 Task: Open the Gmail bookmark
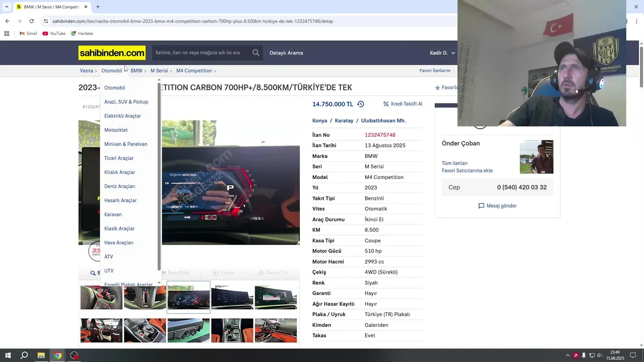click(x=28, y=34)
